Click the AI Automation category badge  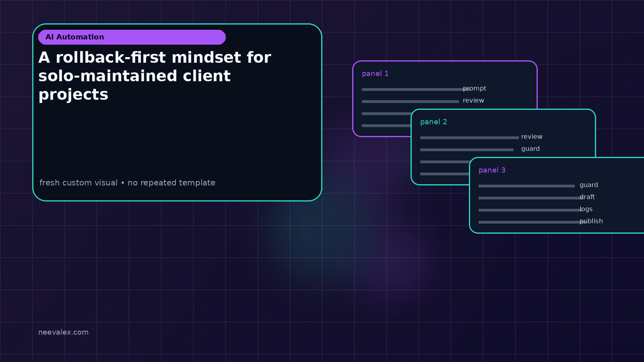(132, 37)
